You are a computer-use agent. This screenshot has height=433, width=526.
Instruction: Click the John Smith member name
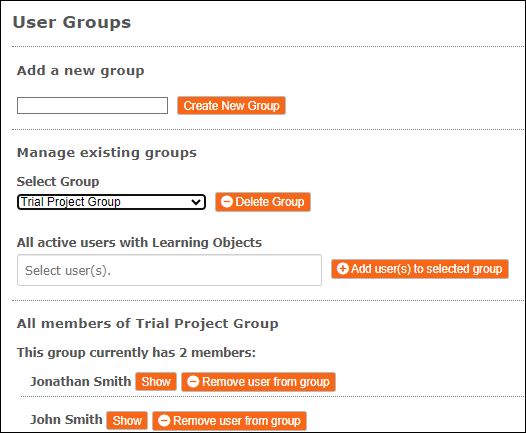click(x=66, y=420)
